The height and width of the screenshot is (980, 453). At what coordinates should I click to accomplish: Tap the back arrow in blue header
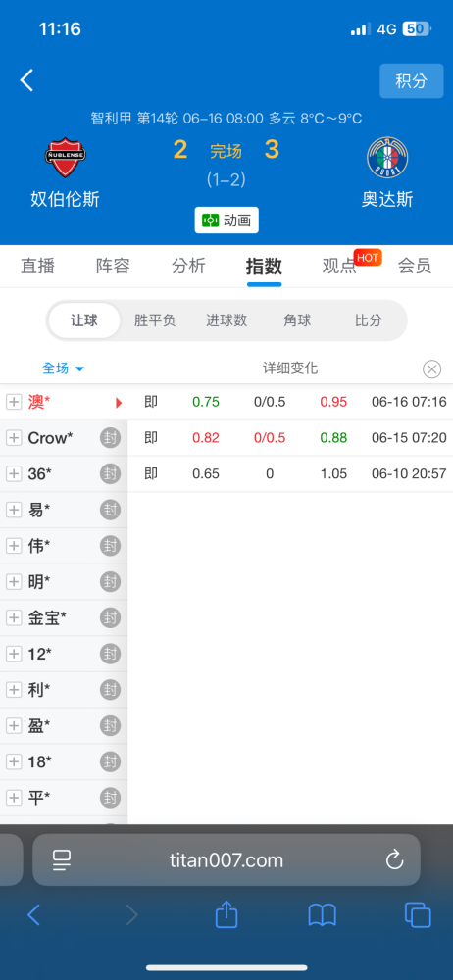click(x=26, y=80)
